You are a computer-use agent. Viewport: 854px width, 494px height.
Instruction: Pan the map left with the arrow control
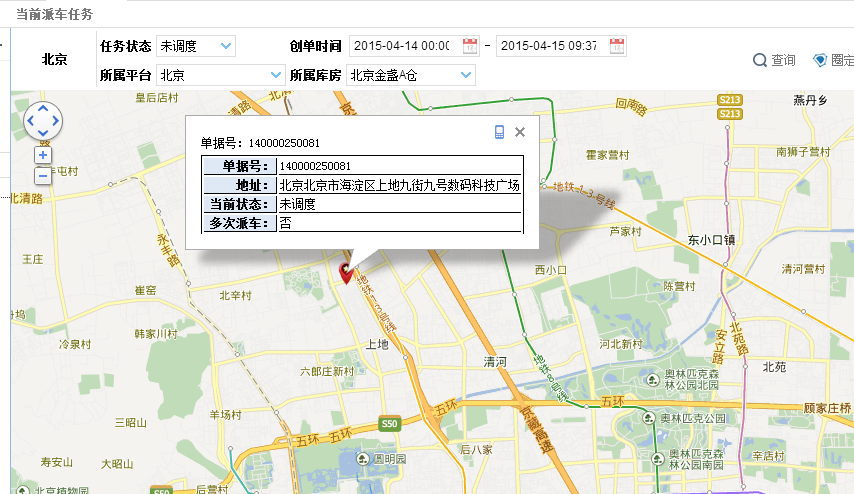point(29,121)
